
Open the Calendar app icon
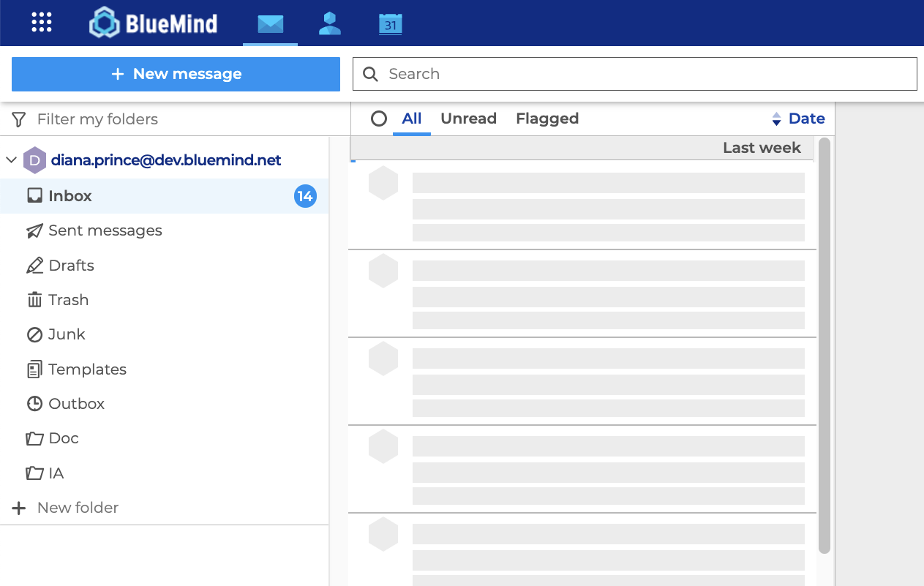pos(391,24)
